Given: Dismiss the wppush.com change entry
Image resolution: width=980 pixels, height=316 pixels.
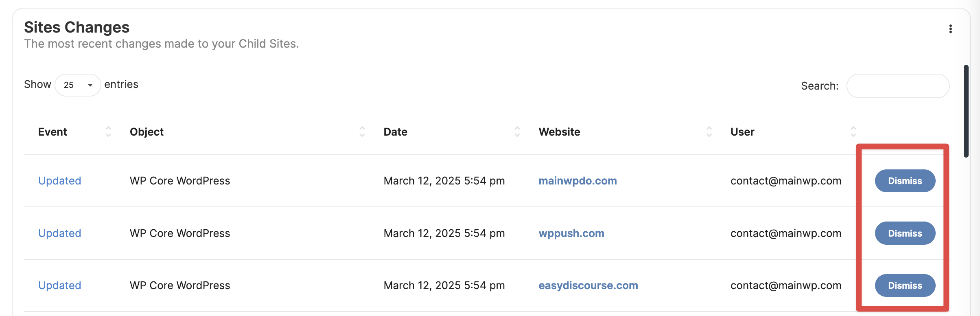Looking at the screenshot, I should point(905,233).
